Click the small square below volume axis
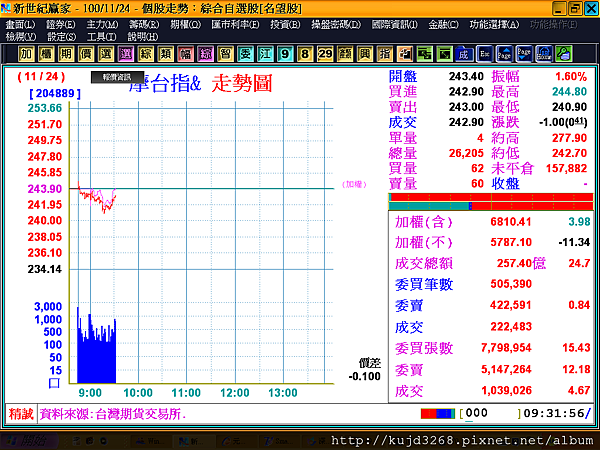Viewport: 600px width, 450px height. click(54, 383)
